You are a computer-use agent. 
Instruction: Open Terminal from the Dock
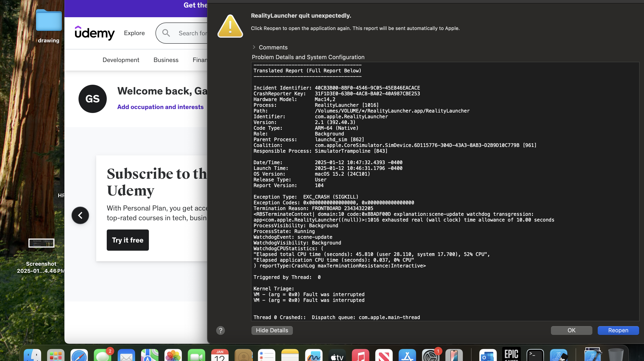pos(535,355)
